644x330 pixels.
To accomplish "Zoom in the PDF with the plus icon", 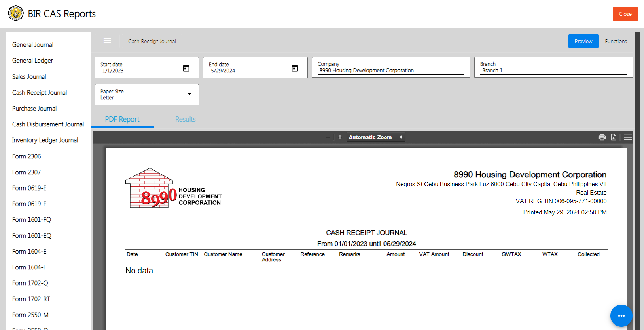I will [x=340, y=137].
